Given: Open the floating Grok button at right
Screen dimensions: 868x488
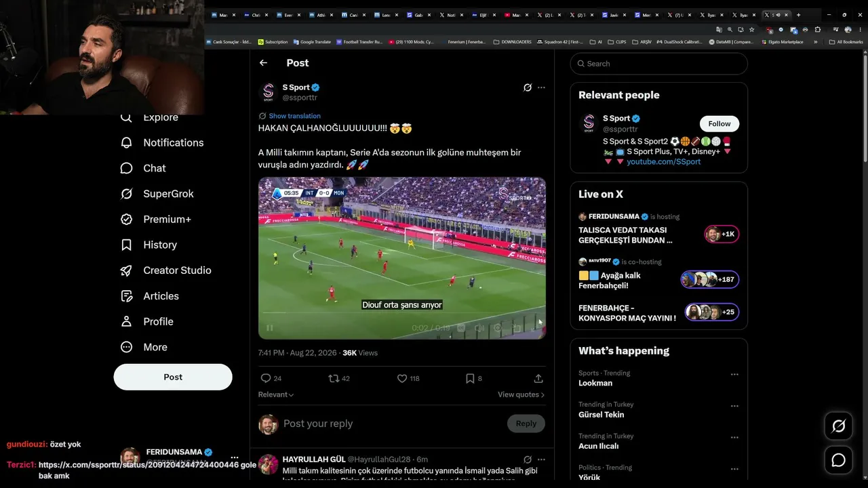Looking at the screenshot, I should pos(839,426).
